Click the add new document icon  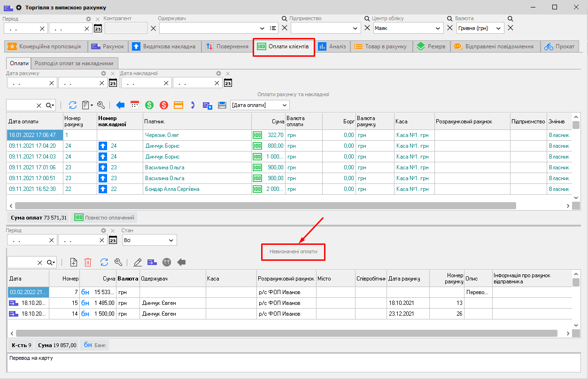(x=73, y=262)
